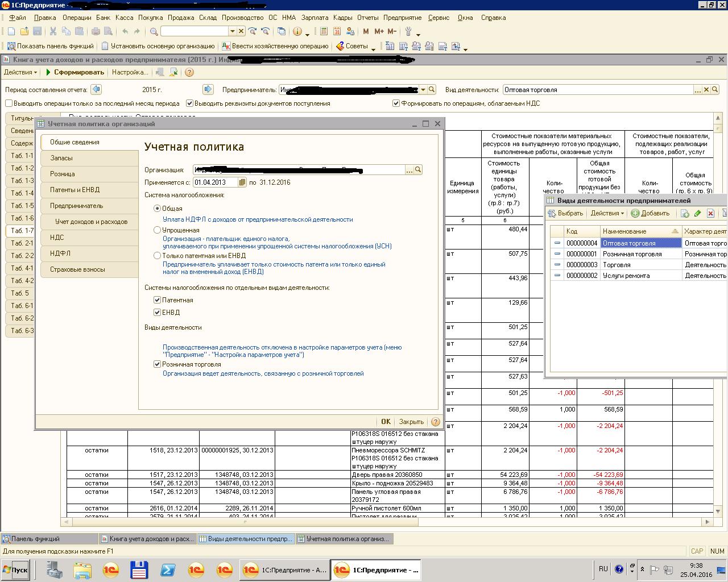Go to previous report period arrow
The height and width of the screenshot is (582, 728).
[96, 89]
